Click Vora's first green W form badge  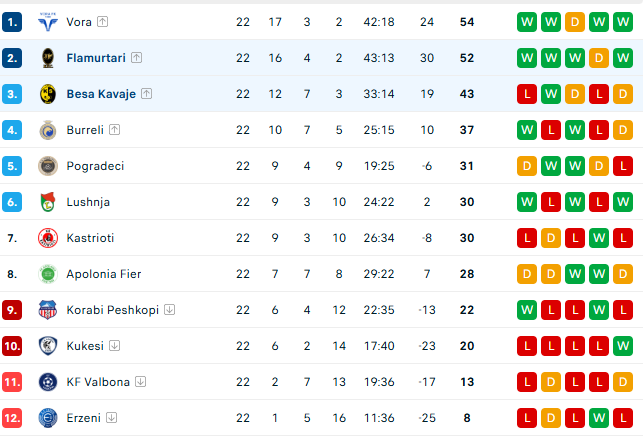coord(527,21)
